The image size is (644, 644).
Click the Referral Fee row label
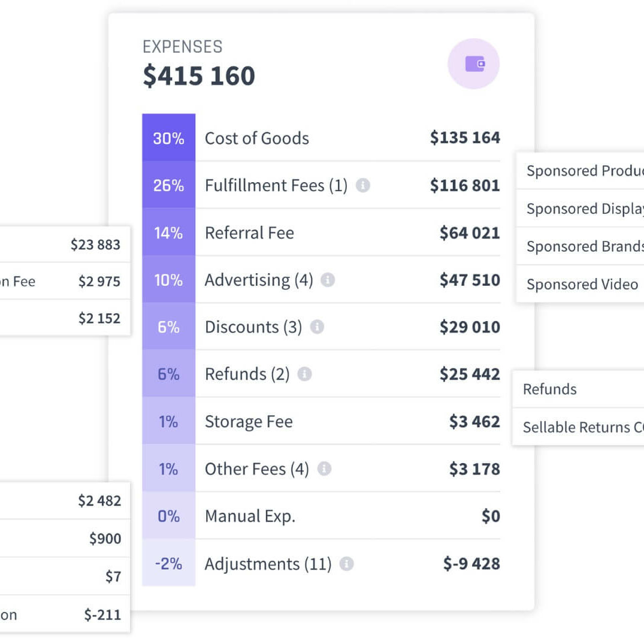[x=249, y=233]
